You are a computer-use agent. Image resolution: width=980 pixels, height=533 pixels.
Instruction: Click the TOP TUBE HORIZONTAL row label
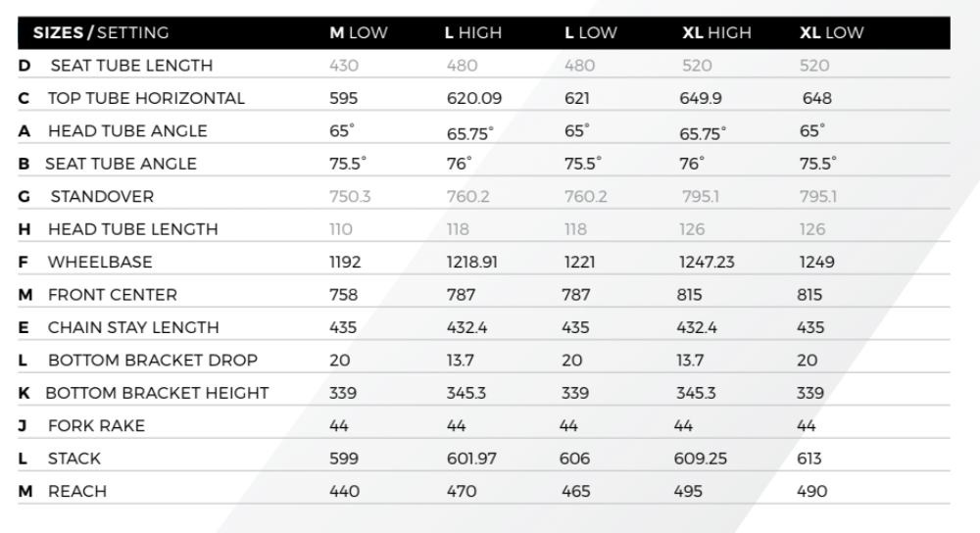pyautogui.click(x=146, y=98)
